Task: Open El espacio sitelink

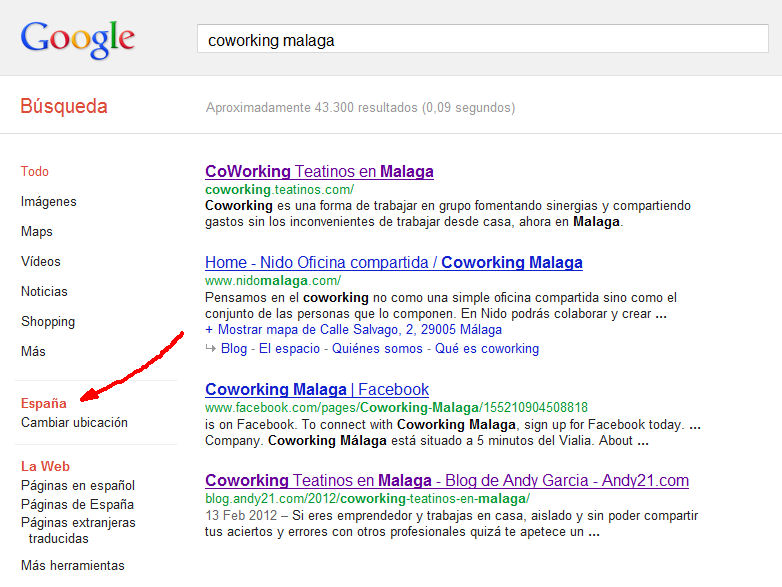Action: pyautogui.click(x=289, y=349)
